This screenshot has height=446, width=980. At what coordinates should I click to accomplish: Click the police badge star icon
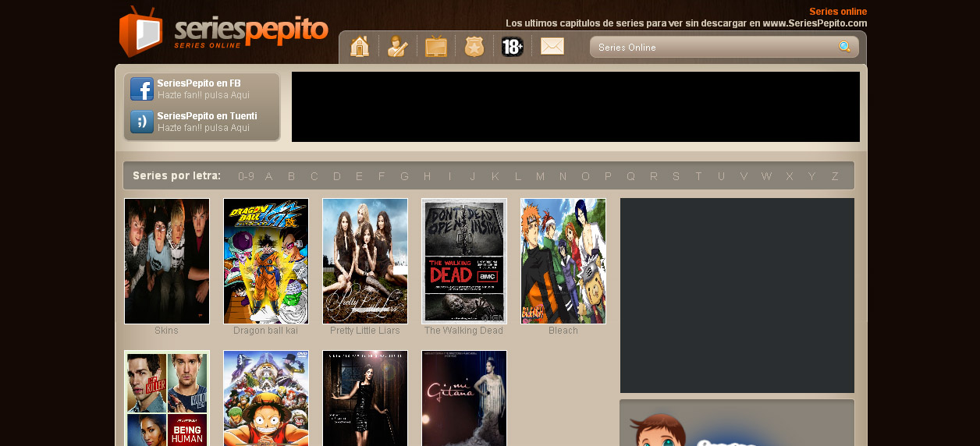pyautogui.click(x=474, y=47)
